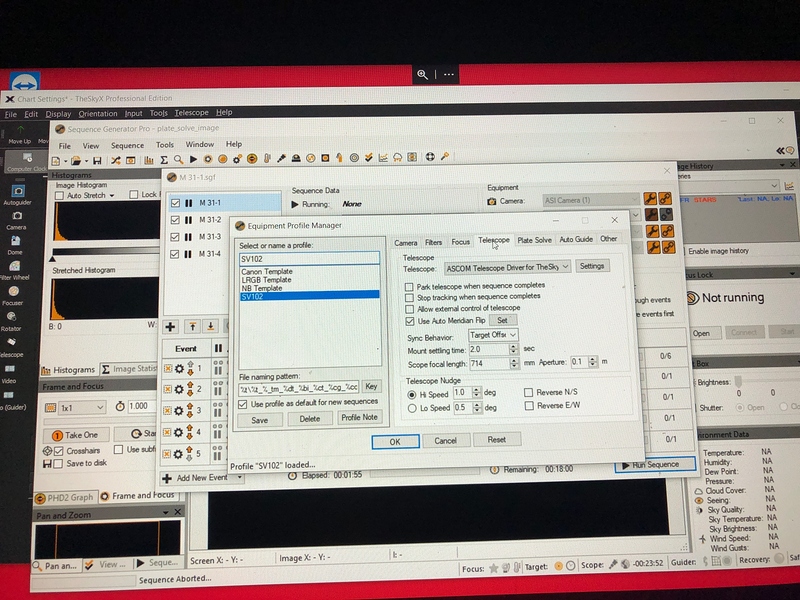The image size is (800, 600).
Task: Open the histogram bar chart toolbar icon
Action: point(149,160)
